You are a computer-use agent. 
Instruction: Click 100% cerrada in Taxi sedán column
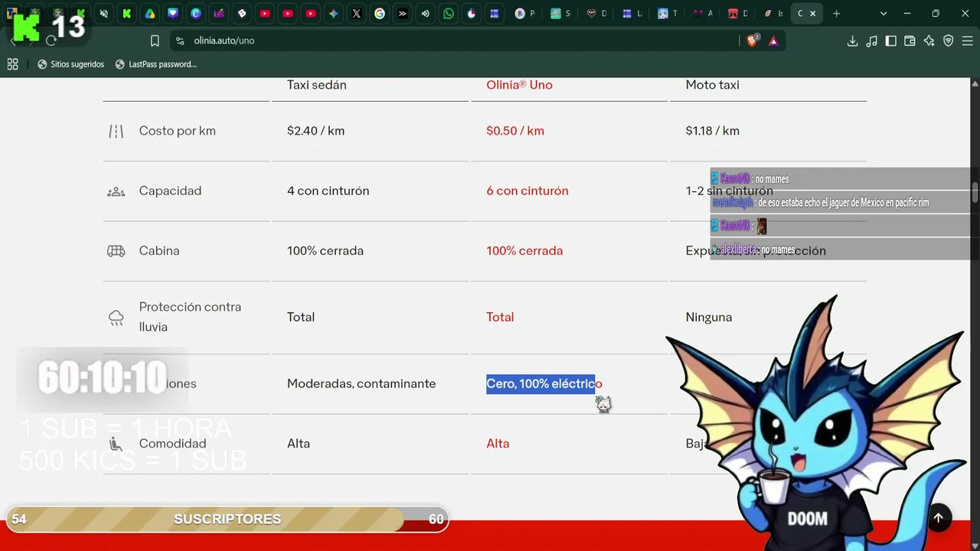tap(325, 250)
